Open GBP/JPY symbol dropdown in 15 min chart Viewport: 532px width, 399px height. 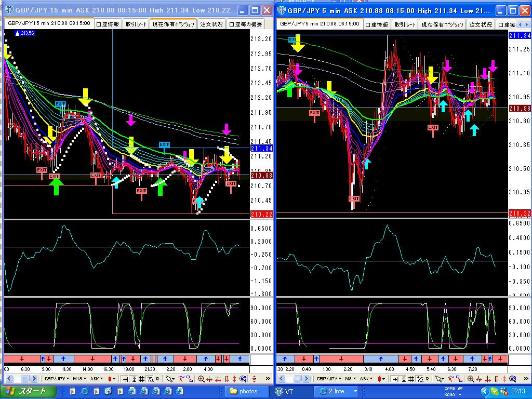pyautogui.click(x=57, y=379)
